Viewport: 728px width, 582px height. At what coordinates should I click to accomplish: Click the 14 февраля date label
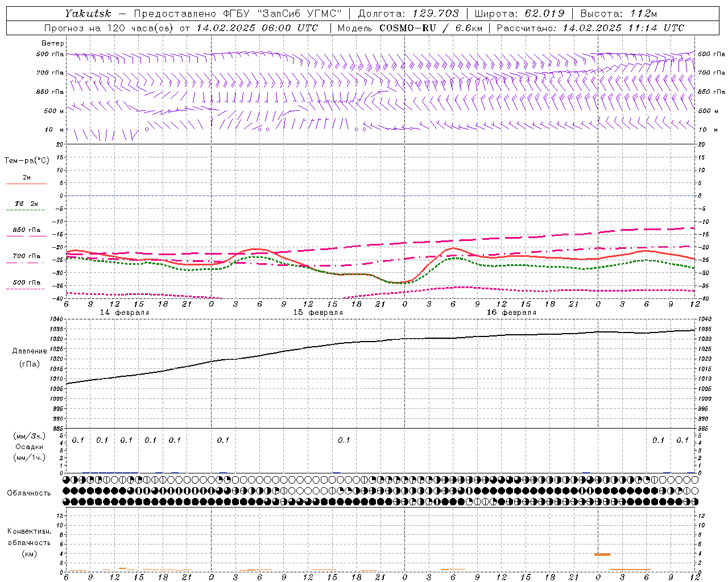point(125,313)
